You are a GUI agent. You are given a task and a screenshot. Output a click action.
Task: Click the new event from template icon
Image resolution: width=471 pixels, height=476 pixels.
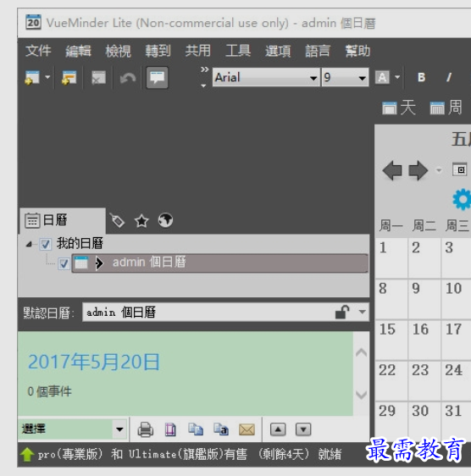(x=69, y=77)
